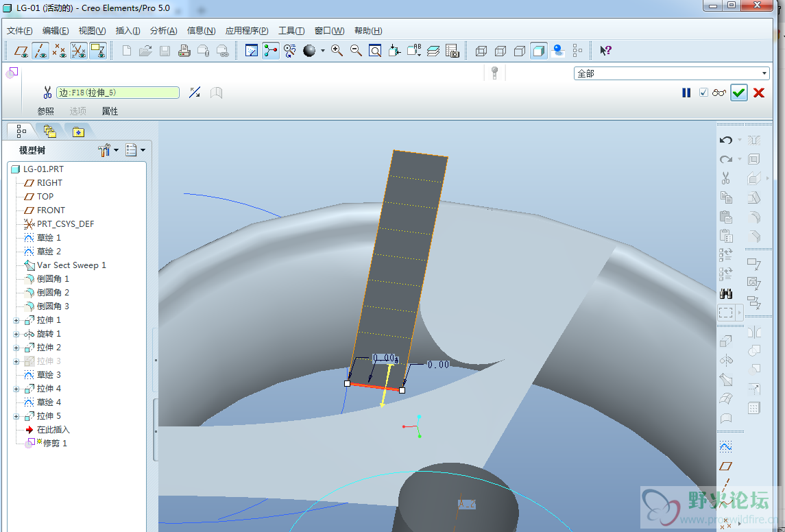785x532 pixels.
Task: Pause the trim tool
Action: click(686, 93)
